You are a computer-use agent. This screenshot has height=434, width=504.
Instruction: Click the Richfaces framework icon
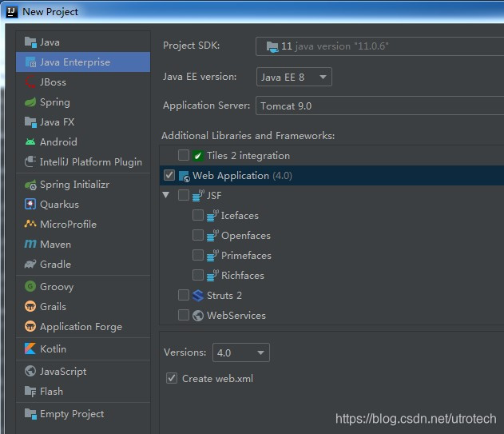[212, 276]
